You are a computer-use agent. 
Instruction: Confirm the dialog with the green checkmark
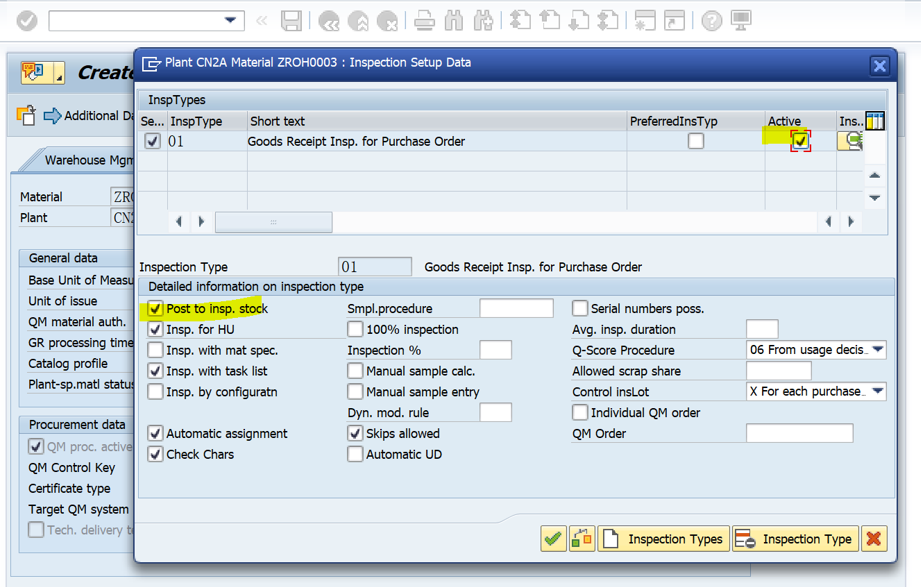point(553,539)
